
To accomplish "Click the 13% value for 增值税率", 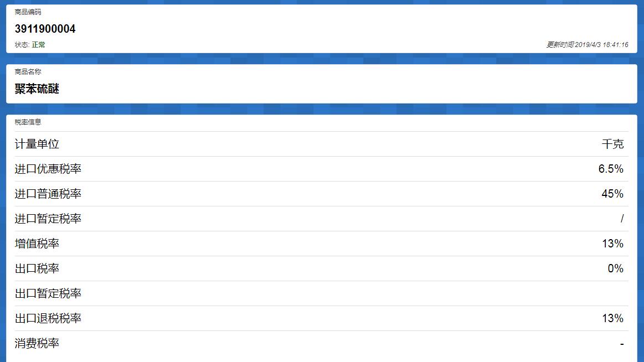I will [612, 244].
